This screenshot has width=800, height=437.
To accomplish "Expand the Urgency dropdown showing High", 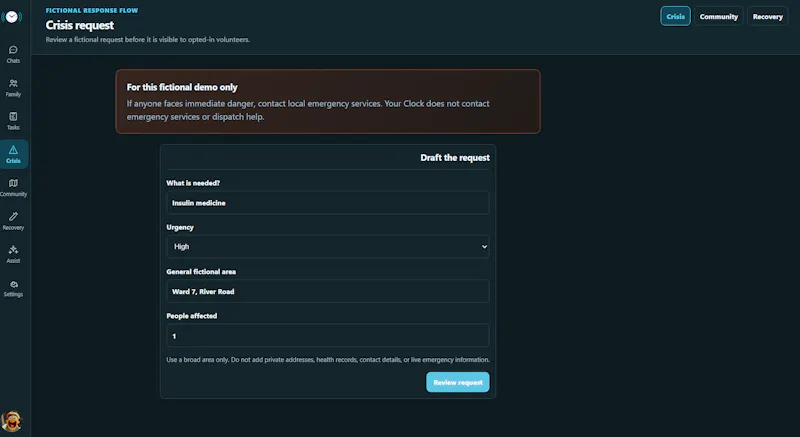I will coord(328,247).
